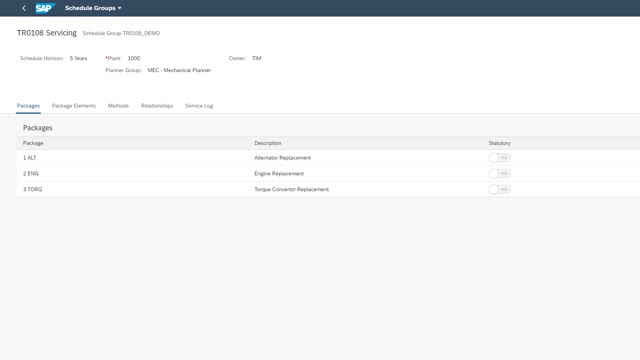640x360 pixels.
Task: Open the Methods tab
Action: tap(118, 106)
